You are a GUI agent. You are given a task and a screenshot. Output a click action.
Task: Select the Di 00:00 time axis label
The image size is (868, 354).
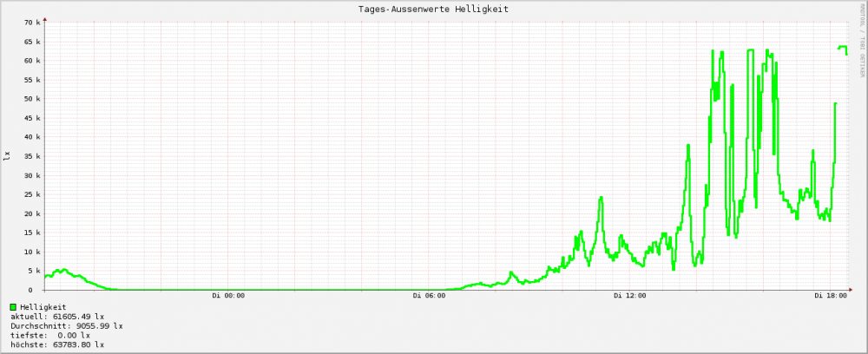point(228,296)
